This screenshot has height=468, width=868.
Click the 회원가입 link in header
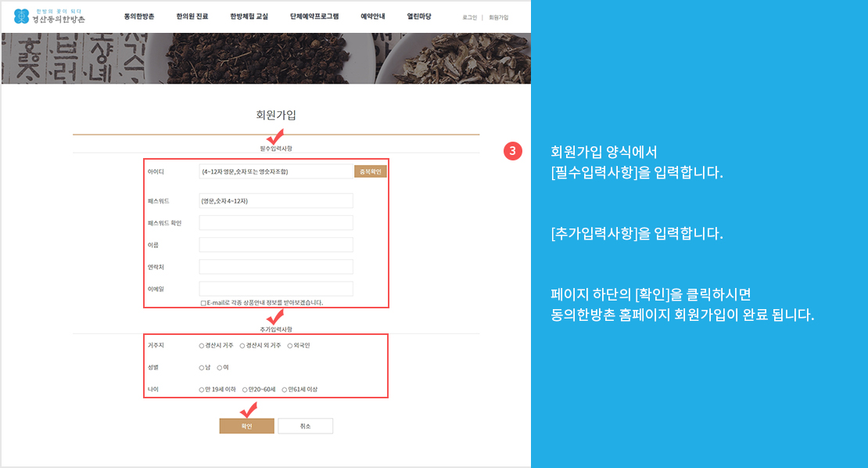[498, 18]
